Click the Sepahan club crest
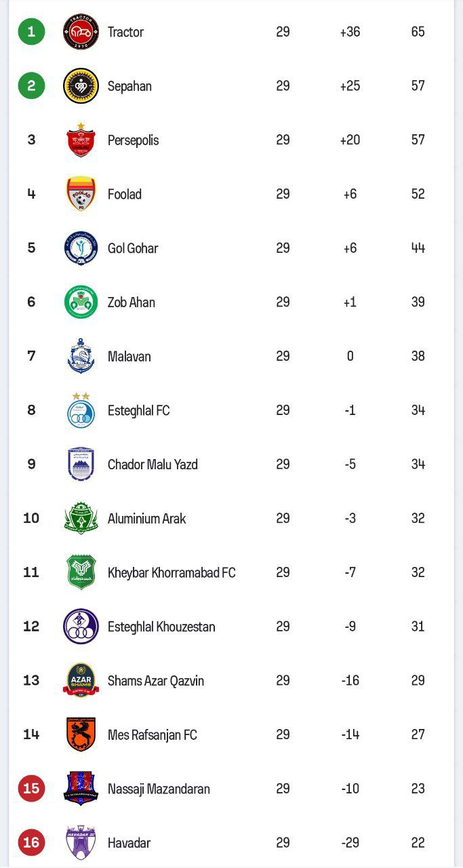463x868 pixels. pos(81,86)
